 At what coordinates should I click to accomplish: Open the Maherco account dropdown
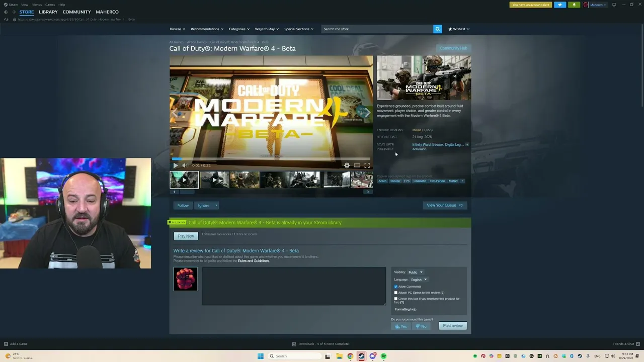click(598, 5)
